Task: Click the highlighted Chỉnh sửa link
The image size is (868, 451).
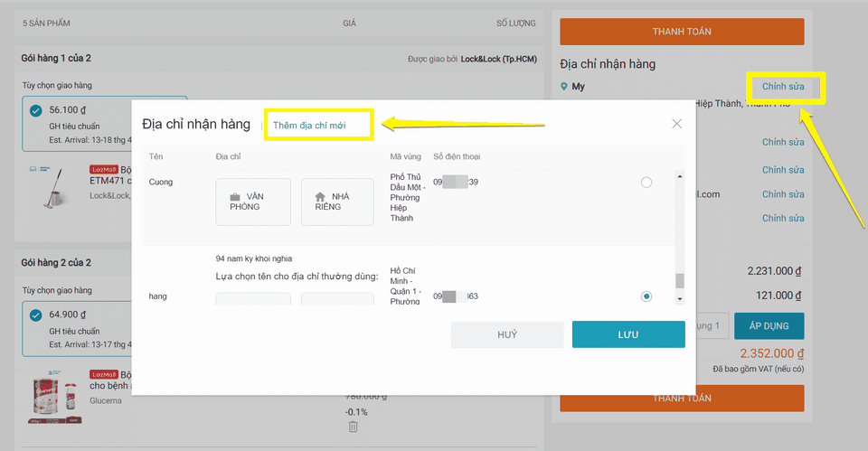Action: (x=783, y=87)
